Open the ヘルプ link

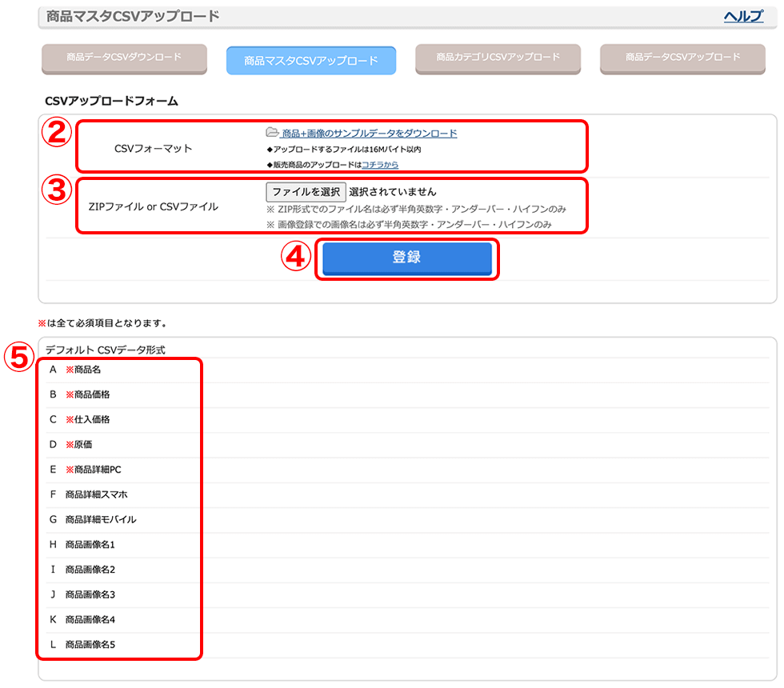(x=743, y=17)
